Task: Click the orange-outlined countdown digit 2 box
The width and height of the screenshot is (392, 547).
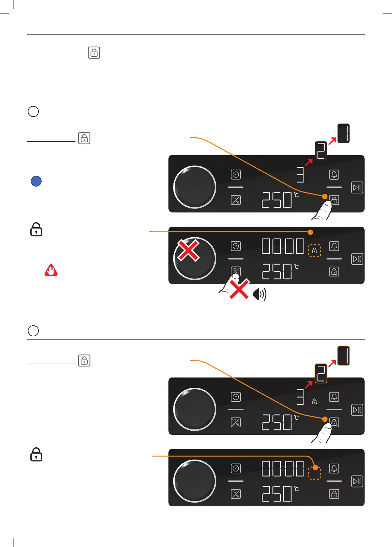Action: [321, 373]
